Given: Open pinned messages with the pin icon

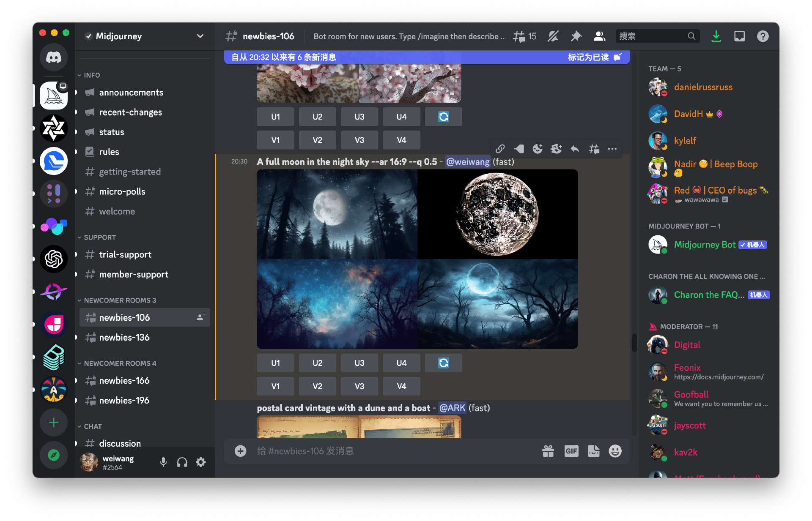Looking at the screenshot, I should click(576, 36).
